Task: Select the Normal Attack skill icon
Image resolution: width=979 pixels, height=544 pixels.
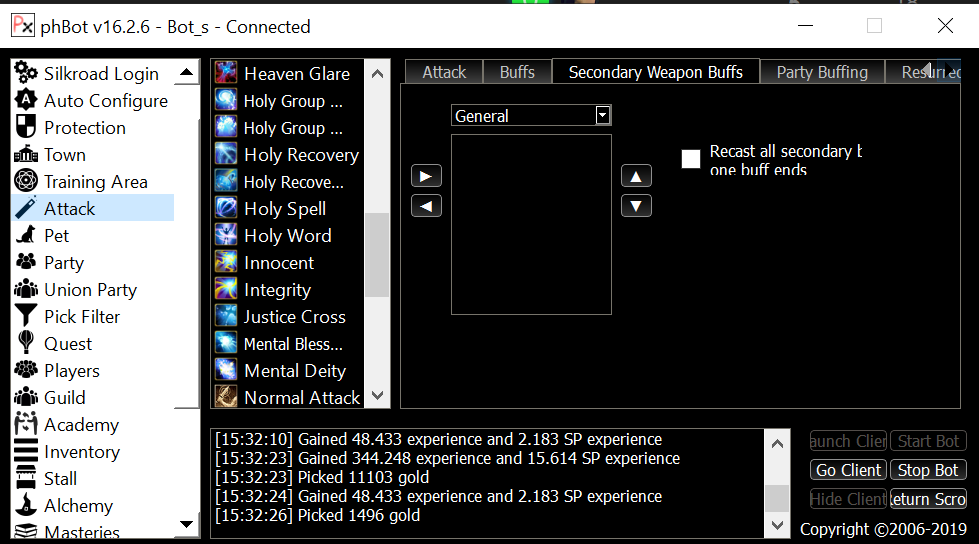Action: 226,398
